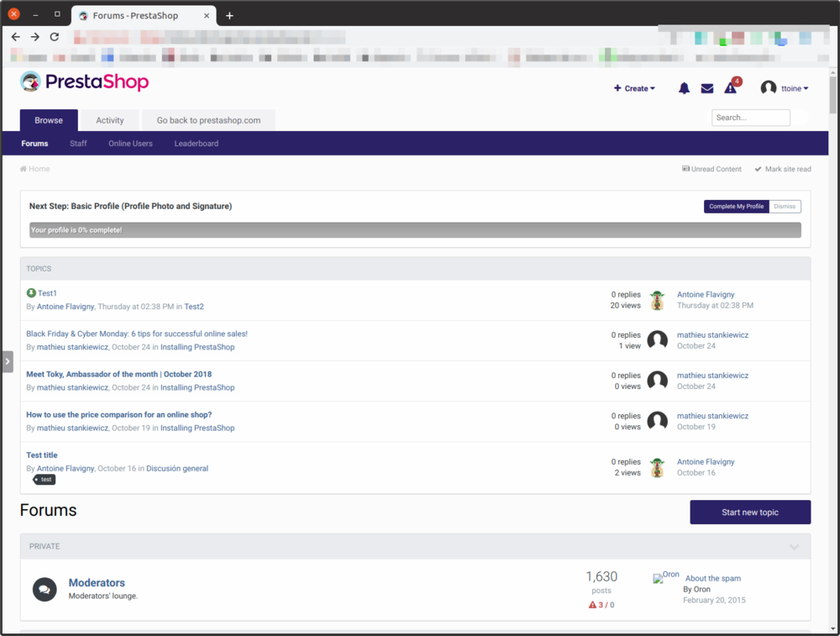
Task: Click inside the Search field
Action: tap(750, 117)
